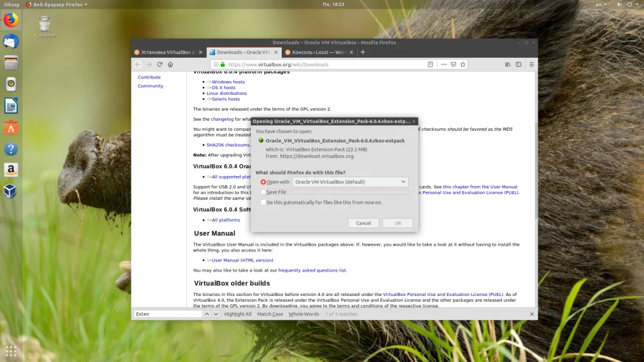Bookmark this page using the star icon
This screenshot has height=362, width=644.
click(463, 64)
